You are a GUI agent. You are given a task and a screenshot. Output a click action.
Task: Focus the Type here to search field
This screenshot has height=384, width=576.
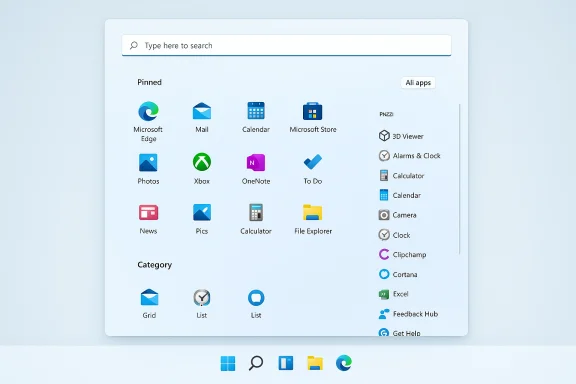pyautogui.click(x=287, y=45)
